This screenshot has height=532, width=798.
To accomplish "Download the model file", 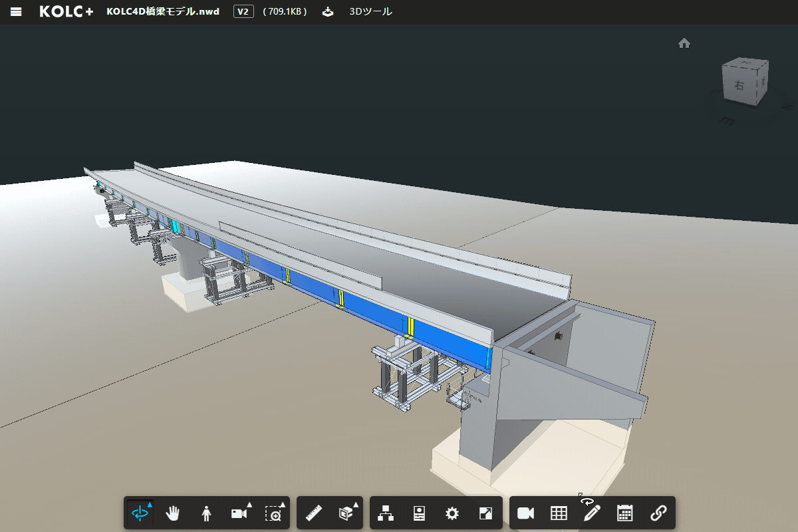I will (x=328, y=12).
